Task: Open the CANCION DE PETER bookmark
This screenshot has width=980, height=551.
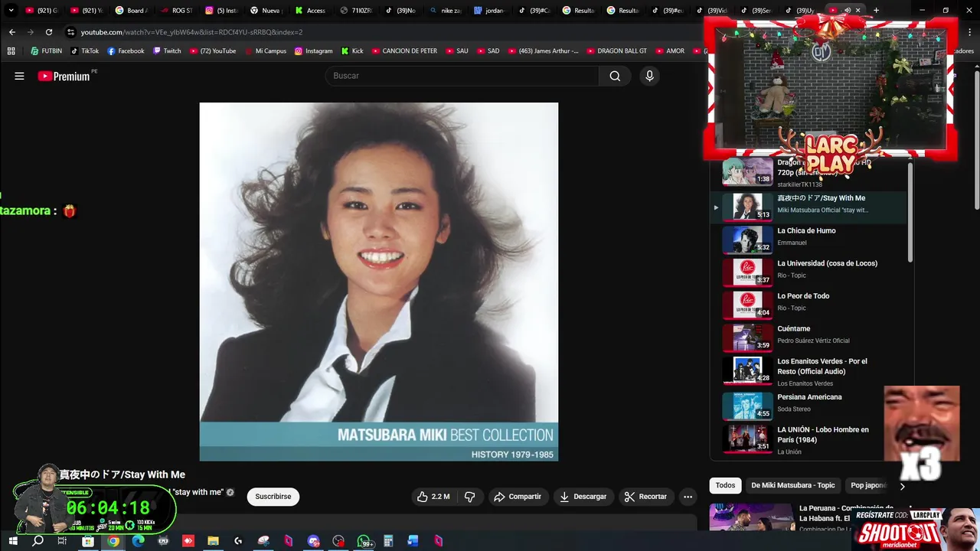Action: (404, 51)
